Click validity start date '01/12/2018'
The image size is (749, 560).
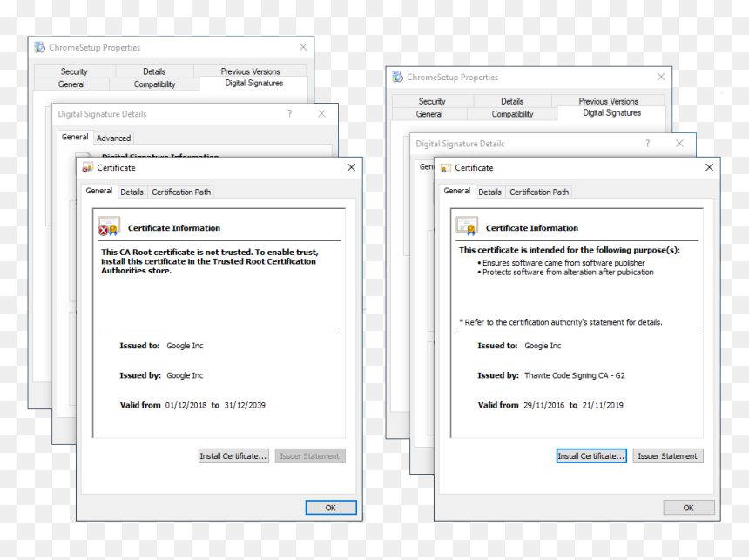click(186, 405)
